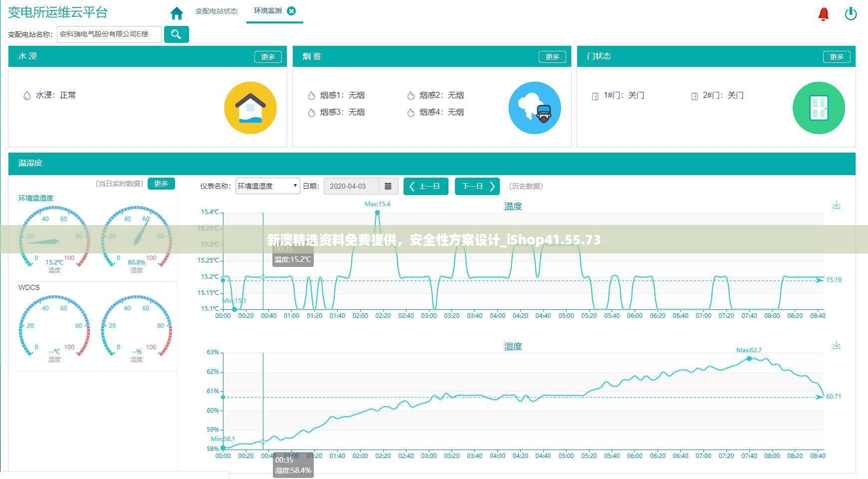Open the alarm bell notifications
This screenshot has width=868, height=479.
(x=824, y=14)
